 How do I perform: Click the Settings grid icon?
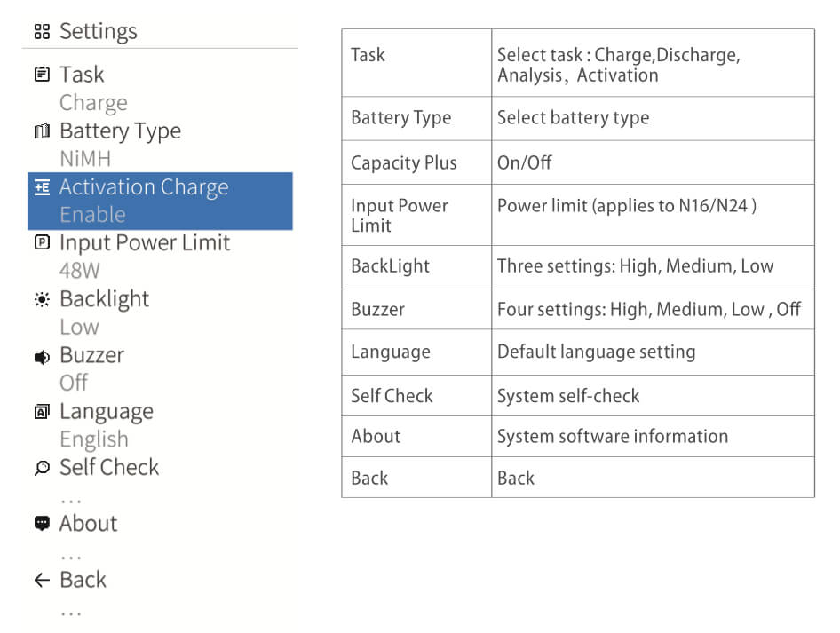pyautogui.click(x=41, y=32)
